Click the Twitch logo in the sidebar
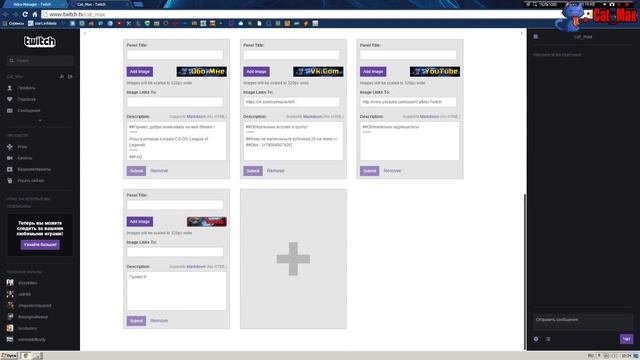Image resolution: width=640 pixels, height=360 pixels. 40,42
